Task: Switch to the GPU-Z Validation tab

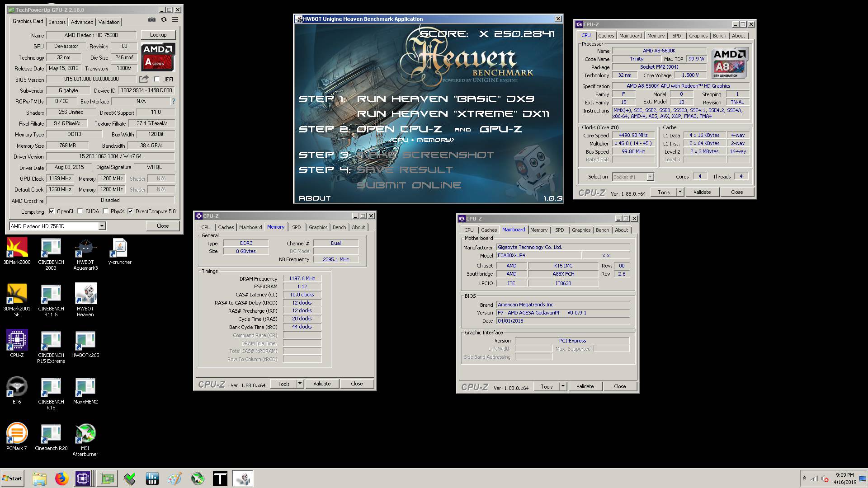Action: tap(109, 22)
